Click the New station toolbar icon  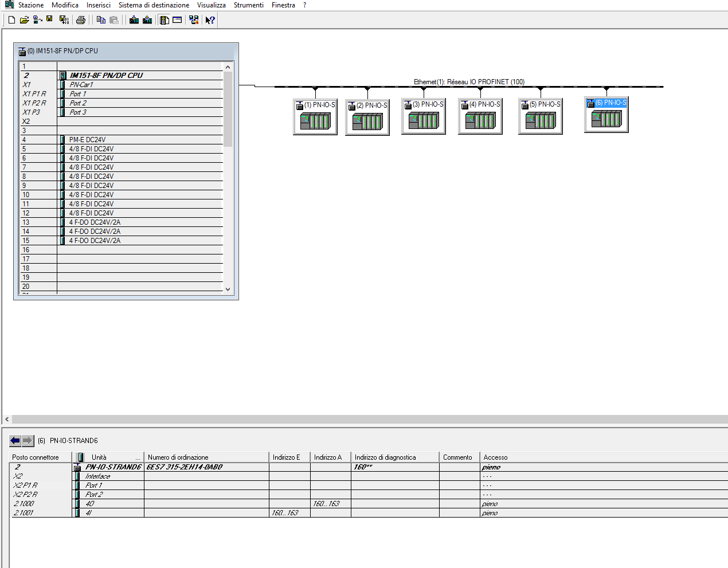11,20
